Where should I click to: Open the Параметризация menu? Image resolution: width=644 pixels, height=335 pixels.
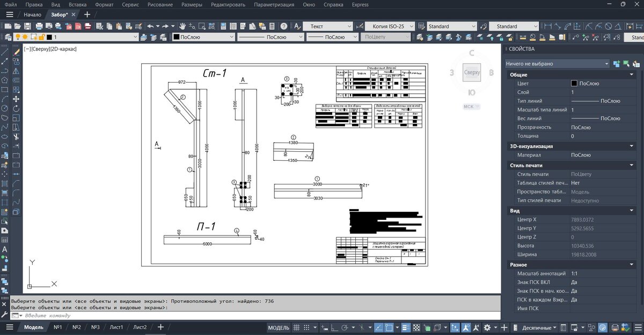(274, 4)
